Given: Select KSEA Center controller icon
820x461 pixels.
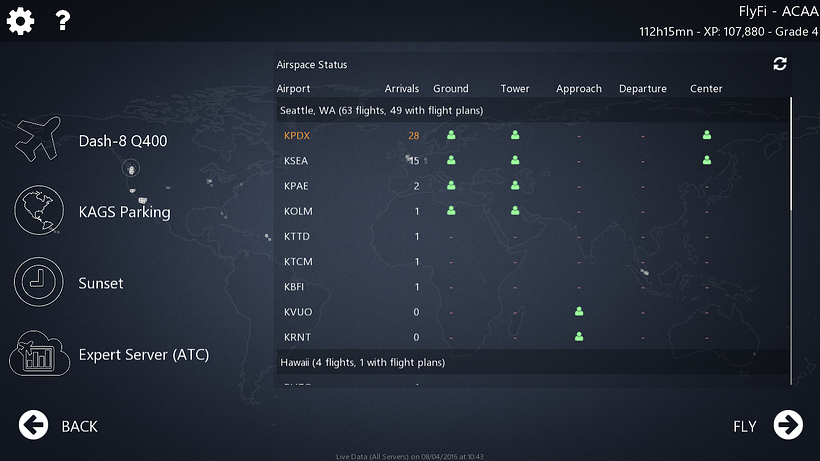Looking at the screenshot, I should coord(707,160).
